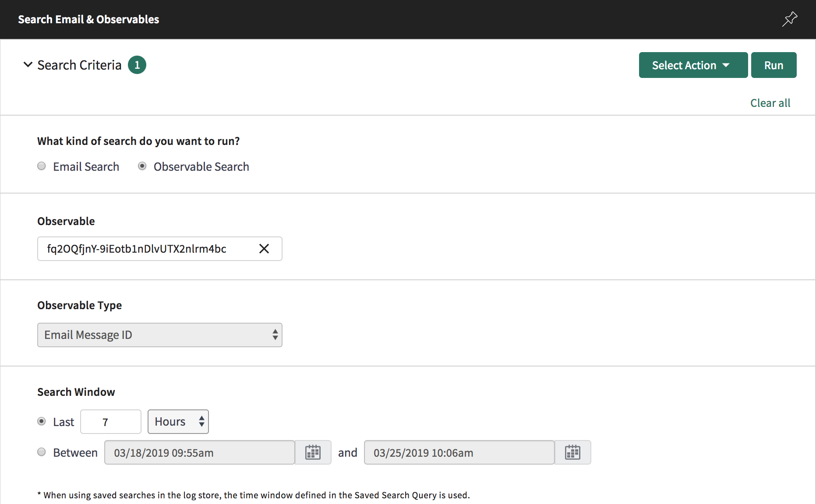Open the Select Action dropdown

(693, 65)
